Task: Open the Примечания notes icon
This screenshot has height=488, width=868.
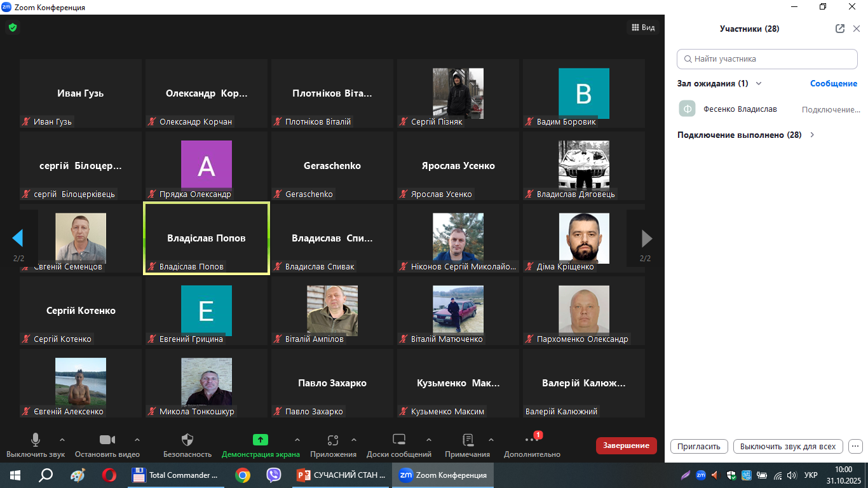Action: pyautogui.click(x=468, y=440)
